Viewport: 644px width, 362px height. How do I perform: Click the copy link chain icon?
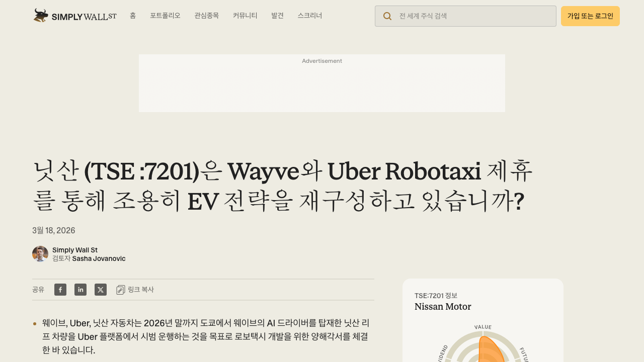(x=121, y=290)
